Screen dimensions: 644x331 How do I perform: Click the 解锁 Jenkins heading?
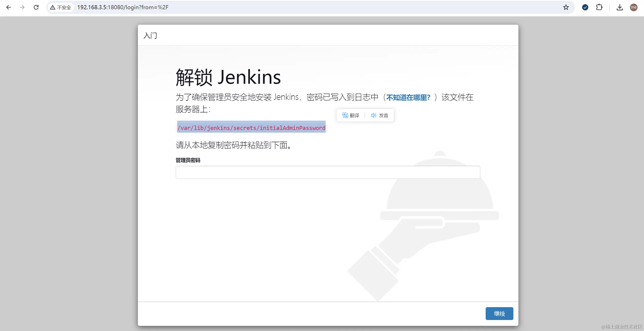228,77
